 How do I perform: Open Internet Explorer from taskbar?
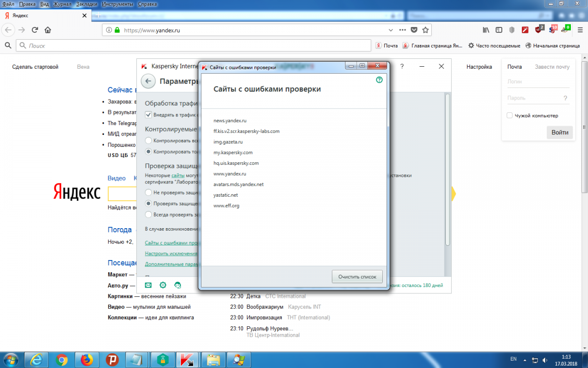click(x=36, y=360)
